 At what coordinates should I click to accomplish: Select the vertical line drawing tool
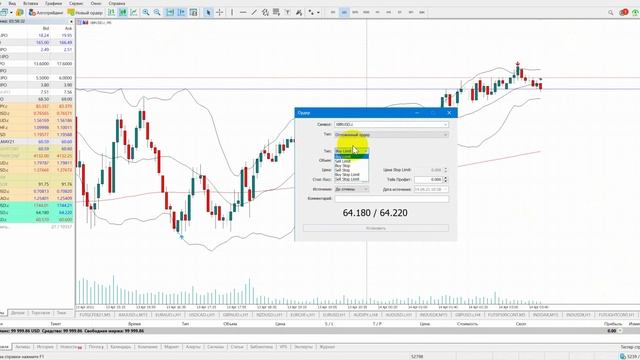(x=232, y=13)
